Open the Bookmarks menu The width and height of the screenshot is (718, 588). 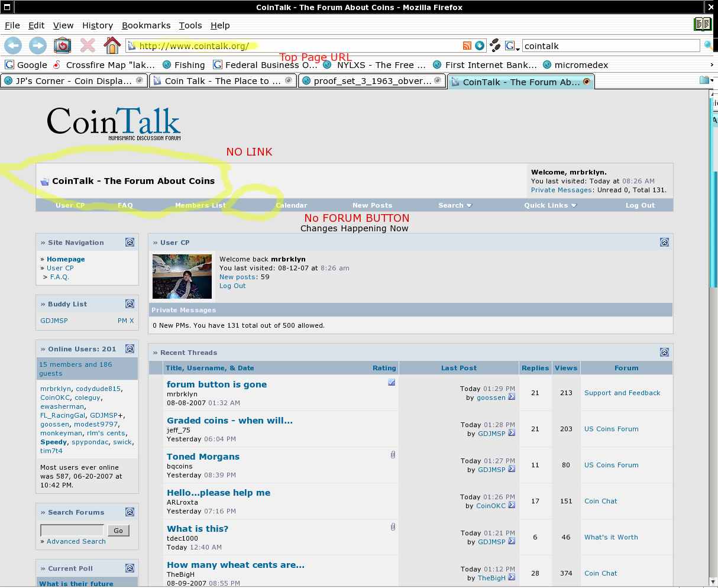(x=146, y=25)
